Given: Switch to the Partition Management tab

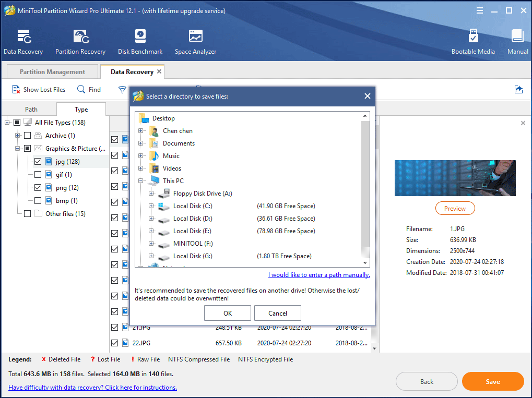Looking at the screenshot, I should (x=52, y=72).
